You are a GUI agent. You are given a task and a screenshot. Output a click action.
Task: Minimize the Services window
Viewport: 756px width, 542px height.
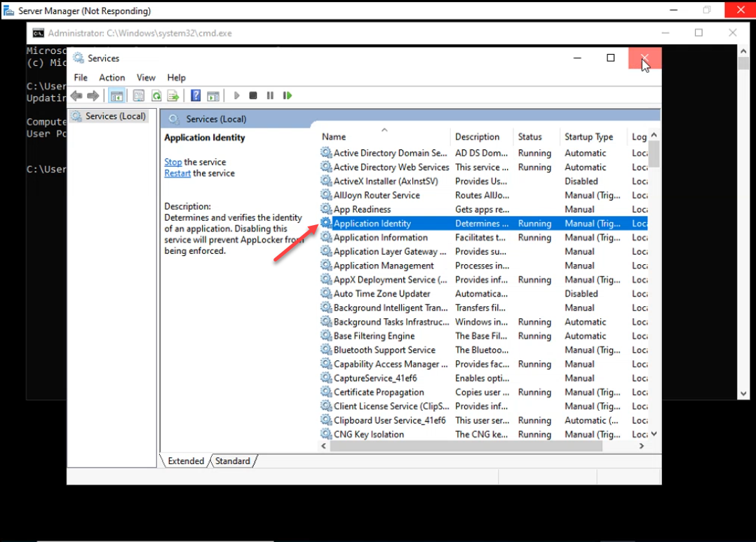(577, 58)
